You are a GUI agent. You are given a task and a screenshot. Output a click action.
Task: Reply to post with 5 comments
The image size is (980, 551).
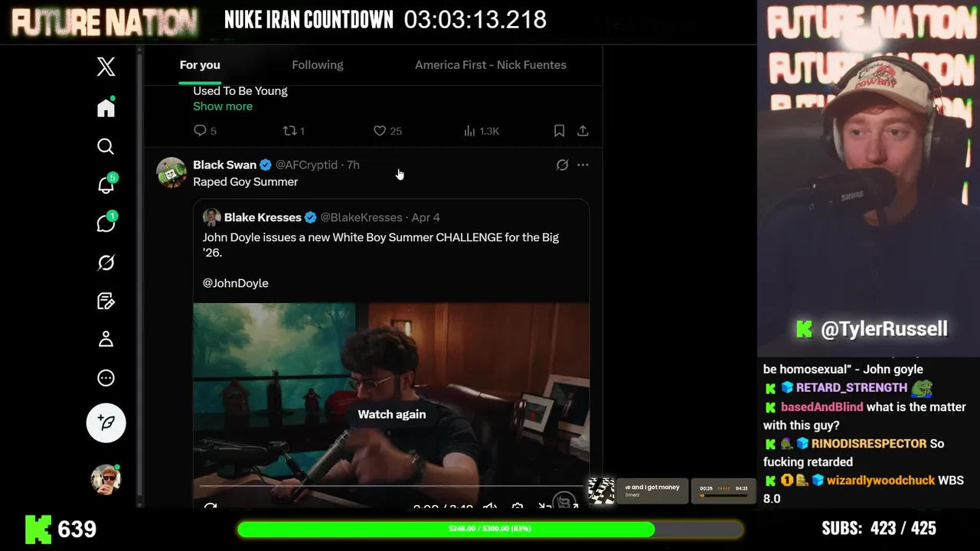pyautogui.click(x=204, y=131)
